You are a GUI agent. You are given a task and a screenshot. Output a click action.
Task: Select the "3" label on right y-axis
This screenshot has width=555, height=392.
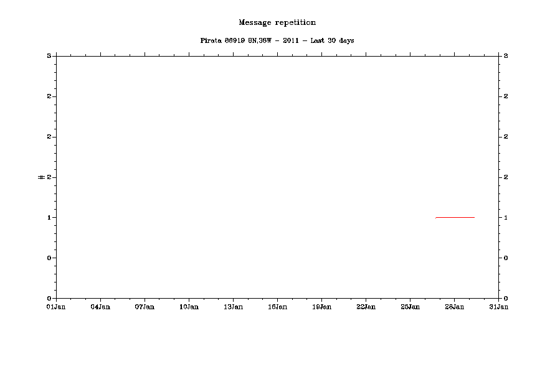coord(506,56)
